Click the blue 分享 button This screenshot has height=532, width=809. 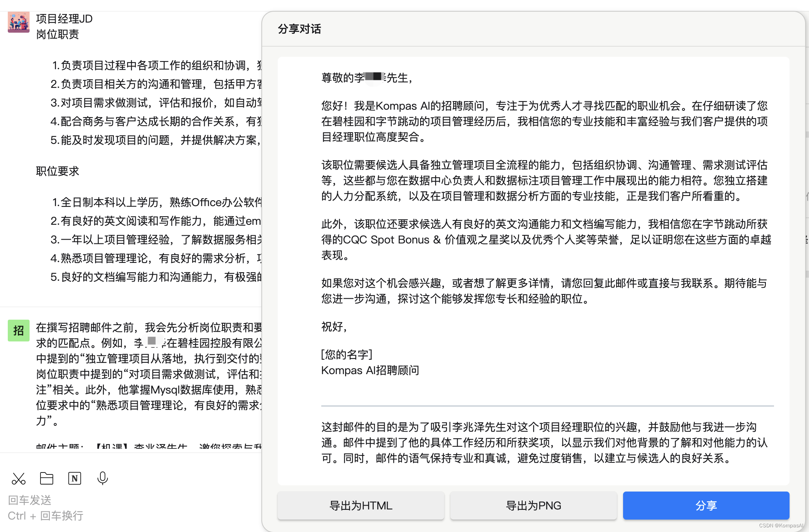point(706,506)
